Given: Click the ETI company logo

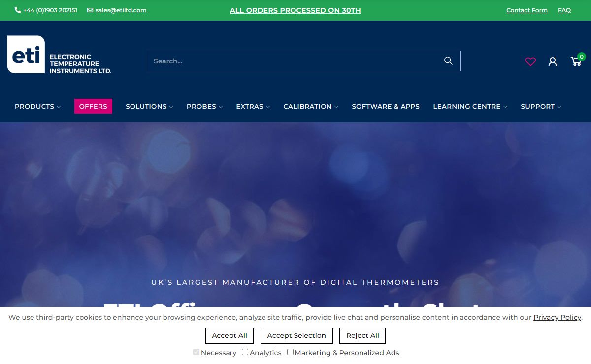Looking at the screenshot, I should click(60, 55).
